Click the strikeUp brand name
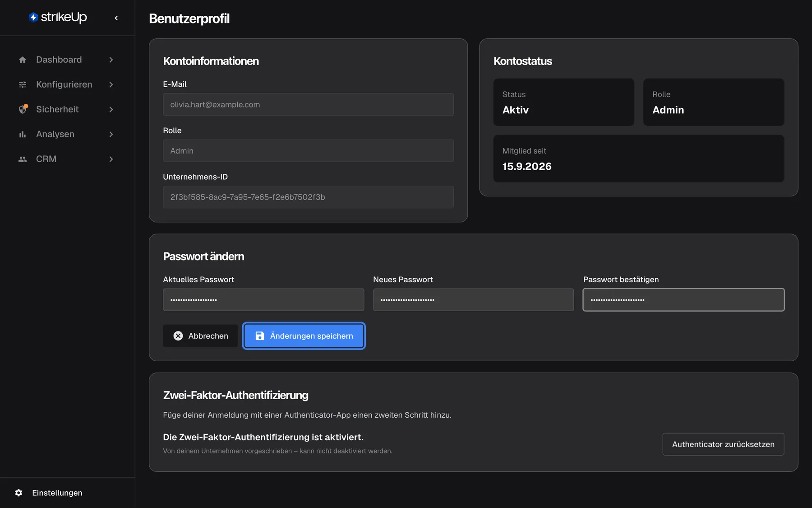 pos(64,17)
